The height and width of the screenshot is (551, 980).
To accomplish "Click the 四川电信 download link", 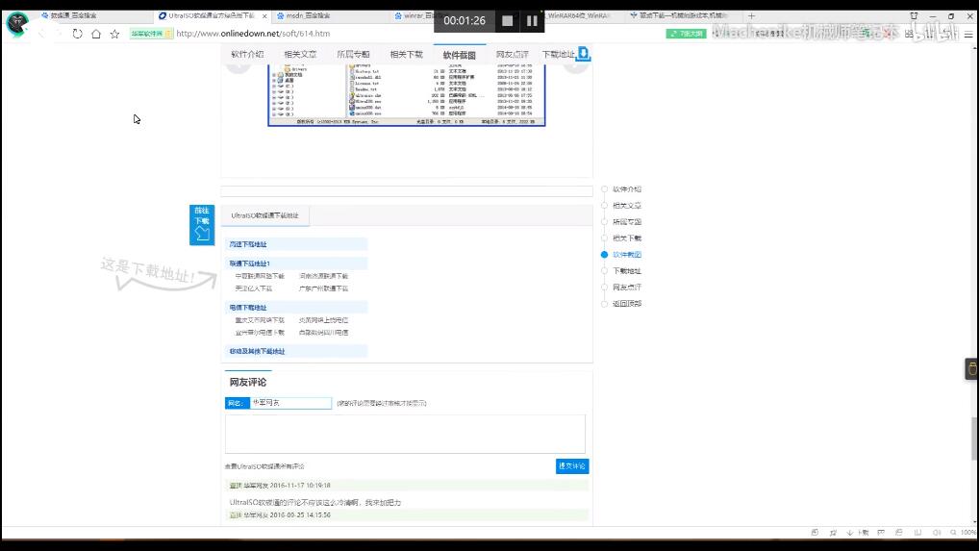I will (324, 333).
